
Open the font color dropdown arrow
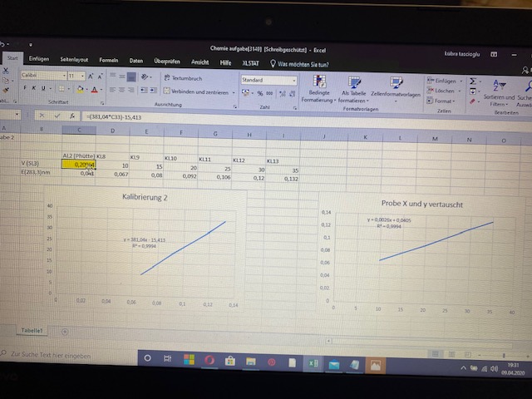click(101, 90)
